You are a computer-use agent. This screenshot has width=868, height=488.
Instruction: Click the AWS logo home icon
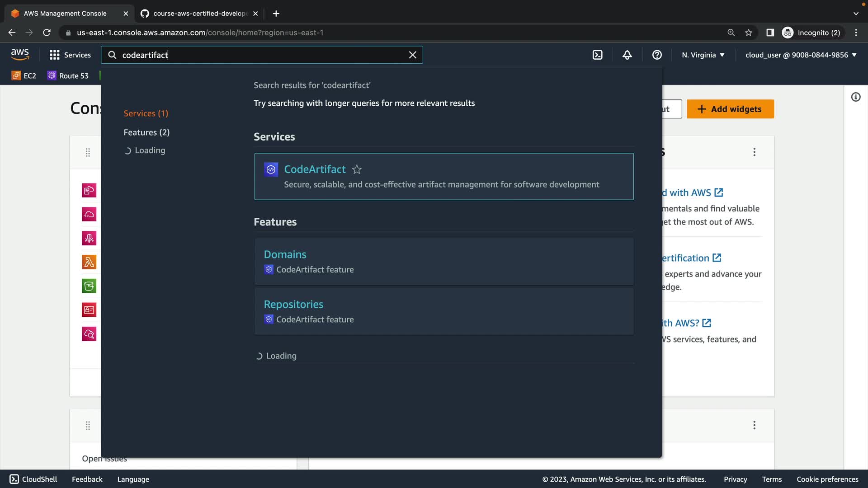point(20,55)
